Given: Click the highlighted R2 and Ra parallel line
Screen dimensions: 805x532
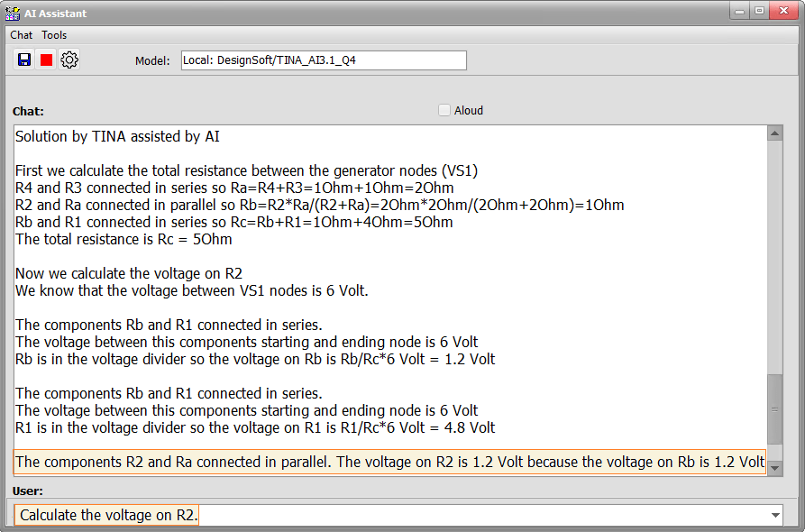Looking at the screenshot, I should 389,462.
